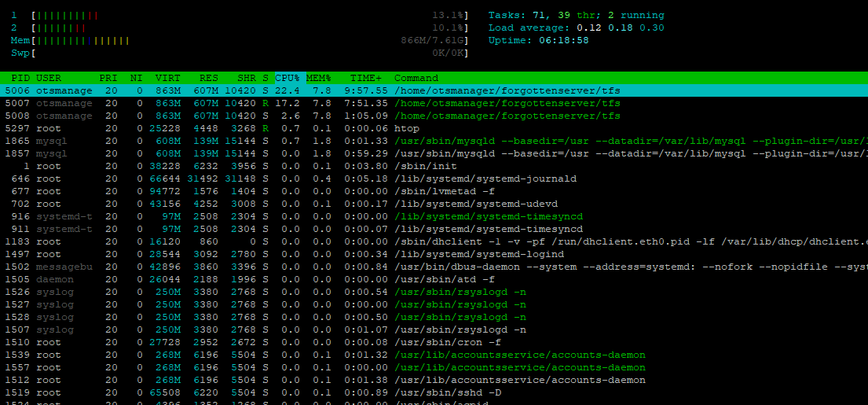Click the 866M/7.61G memory value
The height and width of the screenshot is (405, 868).
click(x=432, y=40)
